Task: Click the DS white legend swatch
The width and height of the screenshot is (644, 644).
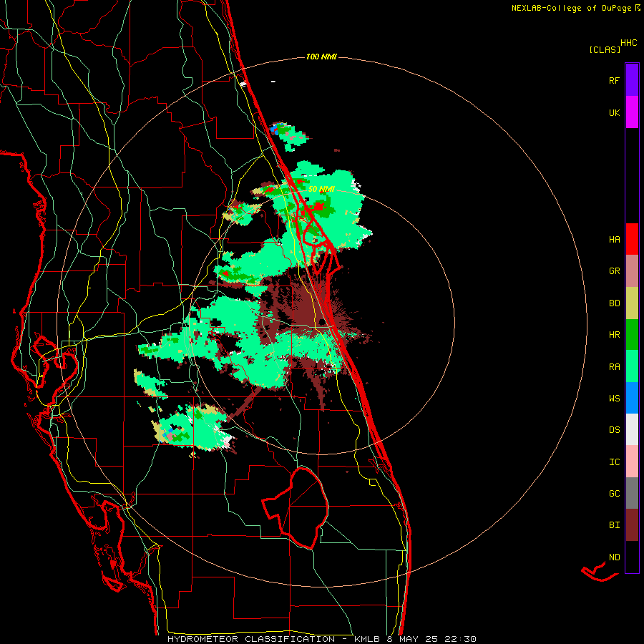Action: coord(632,429)
